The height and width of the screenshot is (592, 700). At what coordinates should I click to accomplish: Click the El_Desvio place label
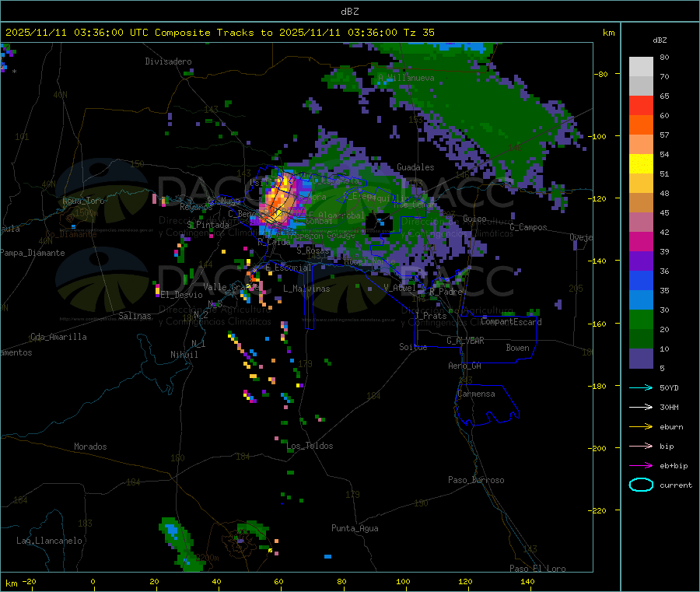tap(182, 295)
